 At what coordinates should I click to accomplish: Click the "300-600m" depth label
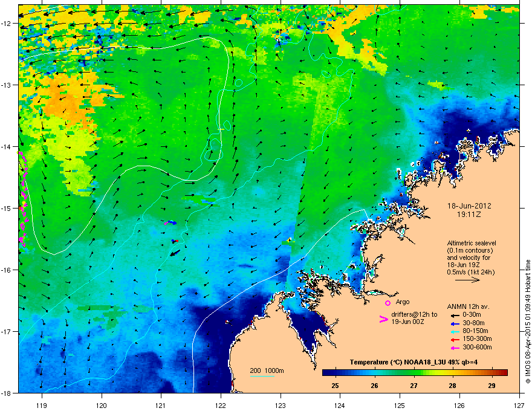pyautogui.click(x=477, y=348)
